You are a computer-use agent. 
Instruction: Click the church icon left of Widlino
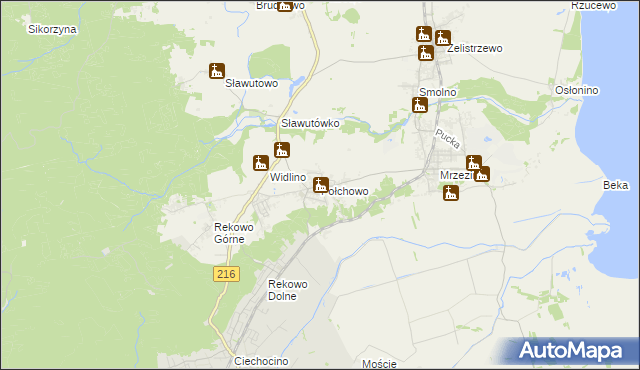(x=260, y=163)
